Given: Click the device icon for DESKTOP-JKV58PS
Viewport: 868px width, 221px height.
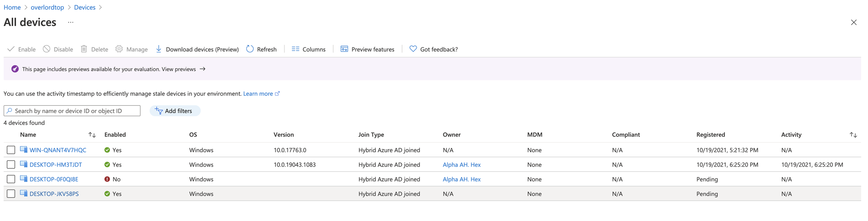Looking at the screenshot, I should pos(24,193).
